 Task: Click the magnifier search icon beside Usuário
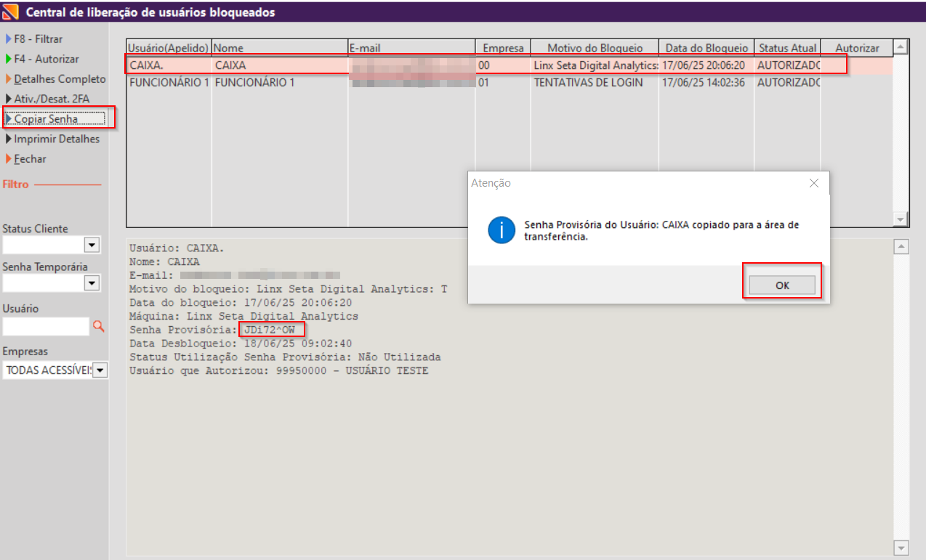point(99,327)
